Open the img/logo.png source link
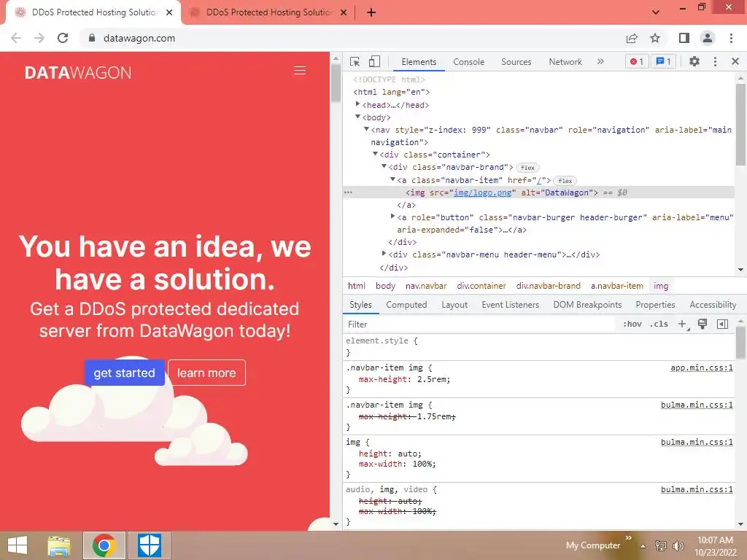The image size is (747, 560). 483,192
